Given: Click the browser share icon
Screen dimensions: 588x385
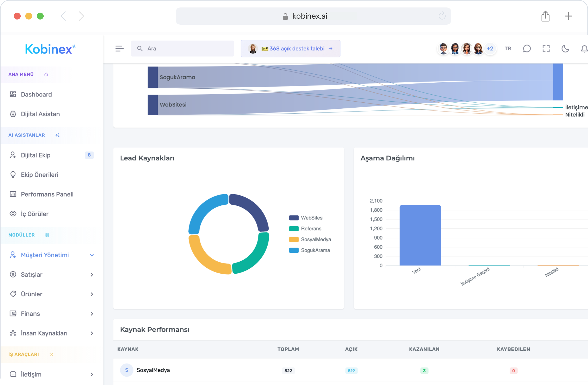Looking at the screenshot, I should coord(546,16).
